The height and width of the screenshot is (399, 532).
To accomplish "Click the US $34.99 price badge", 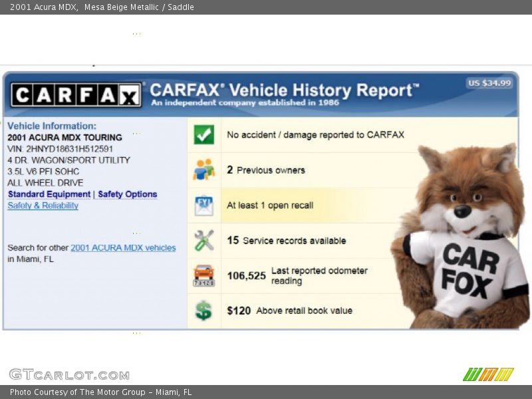I will tap(489, 83).
